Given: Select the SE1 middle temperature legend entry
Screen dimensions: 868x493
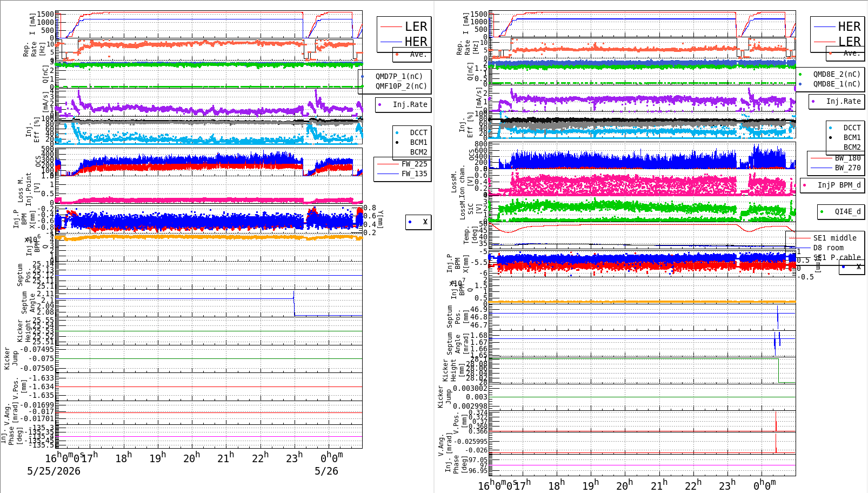Looking at the screenshot, I should (834, 238).
